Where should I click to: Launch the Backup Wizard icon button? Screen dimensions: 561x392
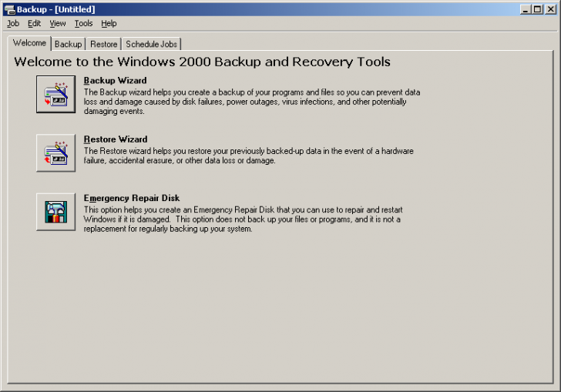coord(55,94)
